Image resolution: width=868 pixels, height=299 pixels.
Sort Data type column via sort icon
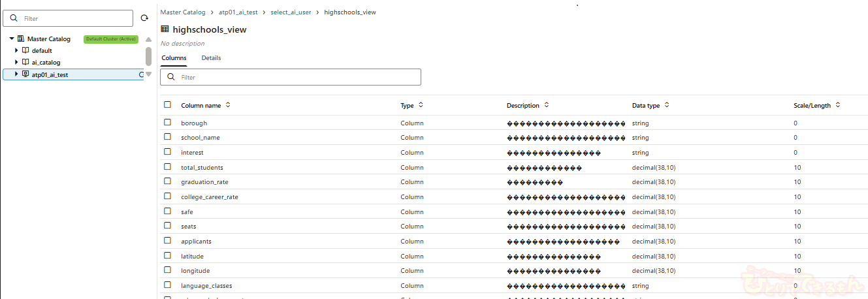(x=667, y=105)
